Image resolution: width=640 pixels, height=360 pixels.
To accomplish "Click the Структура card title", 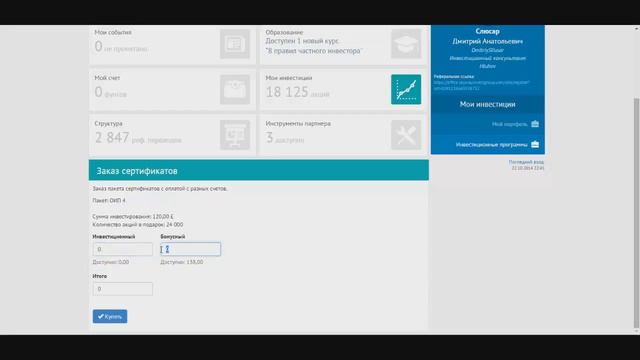I will click(108, 123).
